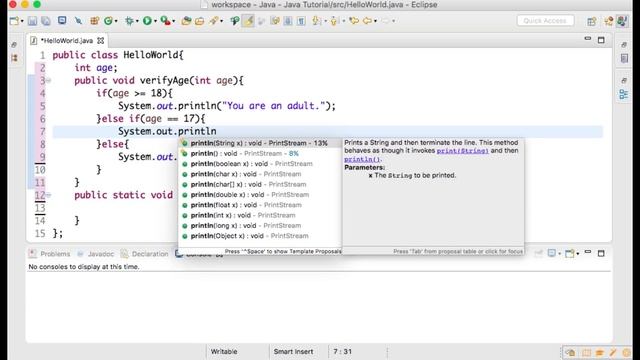
Task: Click the Smart Insert status entry
Action: pos(293,351)
